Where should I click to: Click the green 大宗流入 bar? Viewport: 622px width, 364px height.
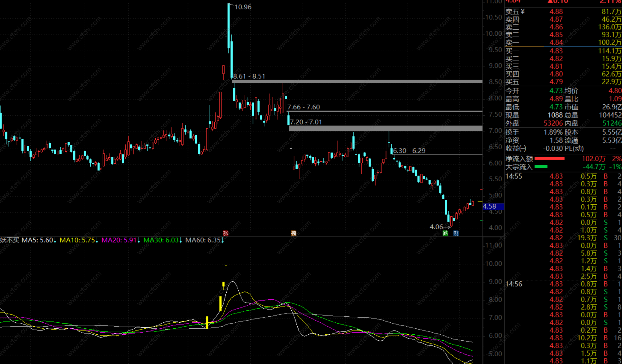pos(541,167)
